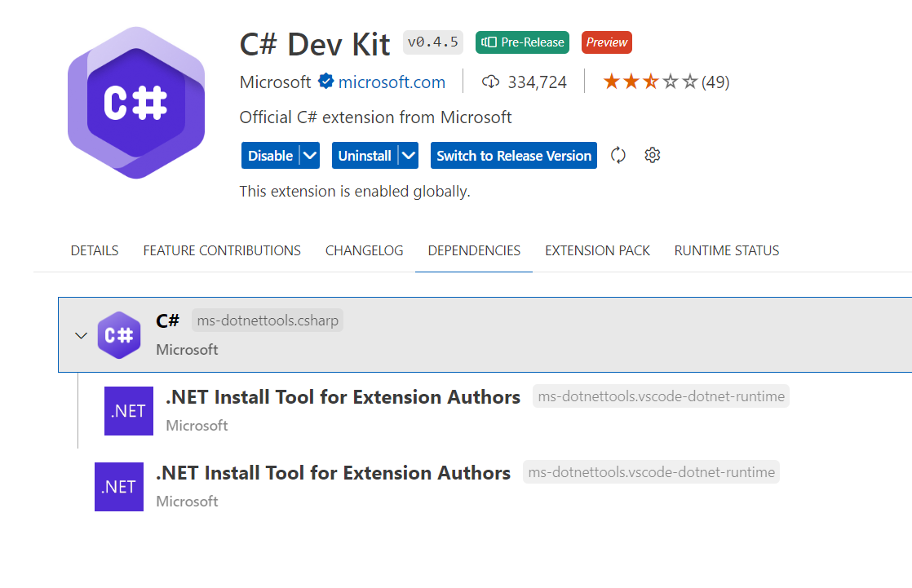Click the C# icon beside ms-dotnettools.csharp

[119, 334]
